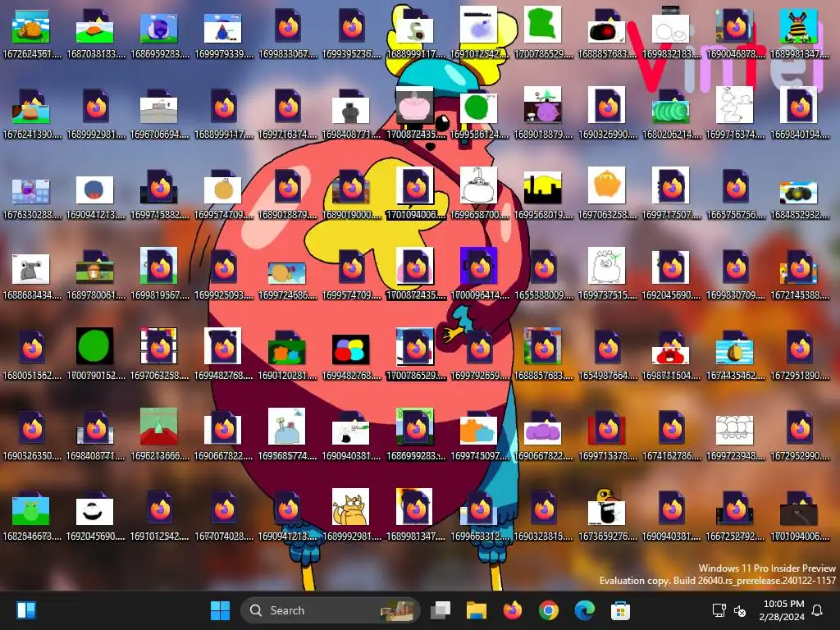Click the taskbar Search box
Screen dimensions: 840x630
(x=331, y=610)
